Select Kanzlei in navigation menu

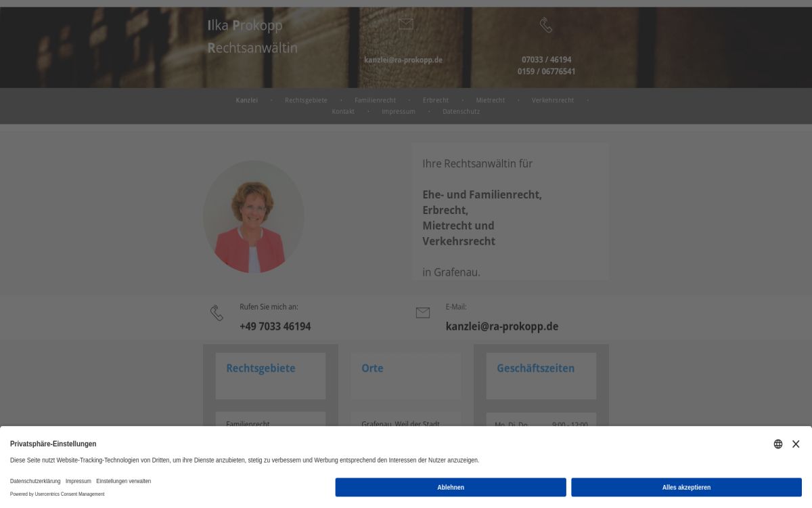[247, 100]
